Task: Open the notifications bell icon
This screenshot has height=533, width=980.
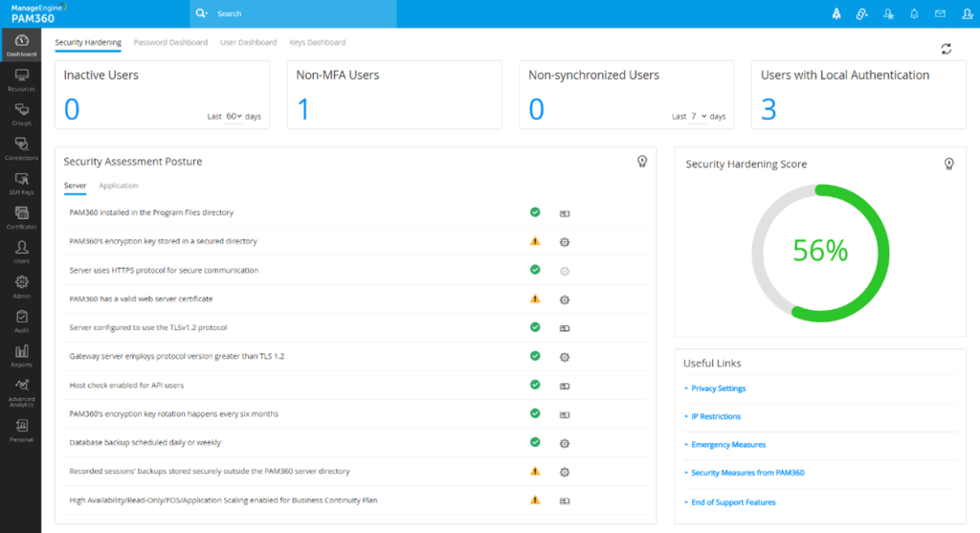Action: pyautogui.click(x=914, y=13)
